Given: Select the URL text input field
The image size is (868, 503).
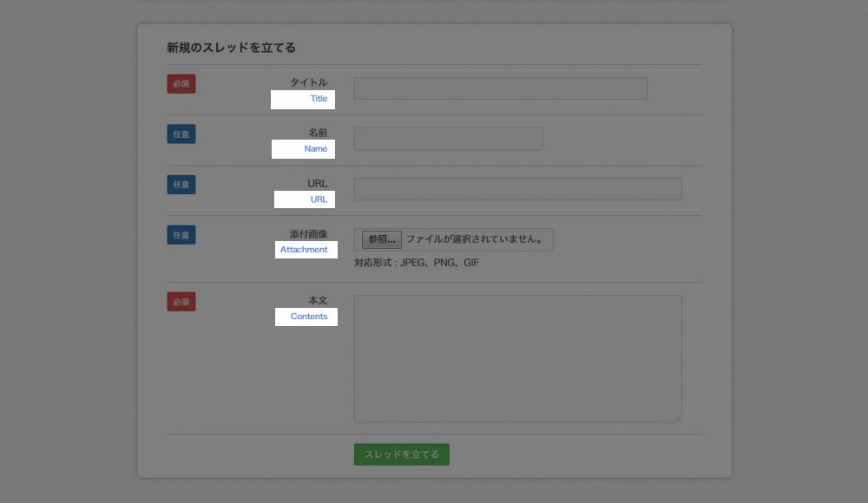Looking at the screenshot, I should point(518,189).
